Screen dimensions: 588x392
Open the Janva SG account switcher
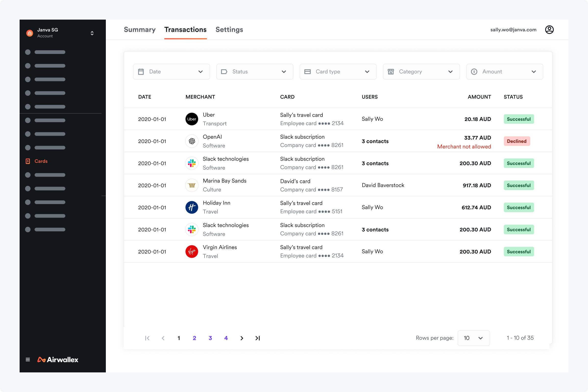coord(92,33)
